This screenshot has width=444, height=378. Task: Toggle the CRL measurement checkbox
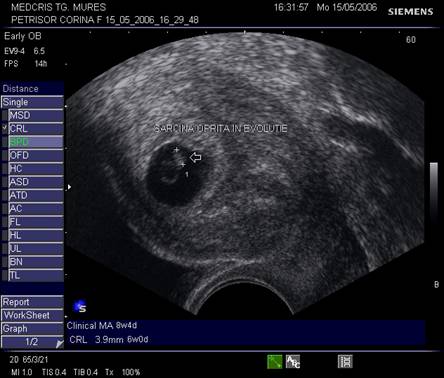pyautogui.click(x=5, y=128)
